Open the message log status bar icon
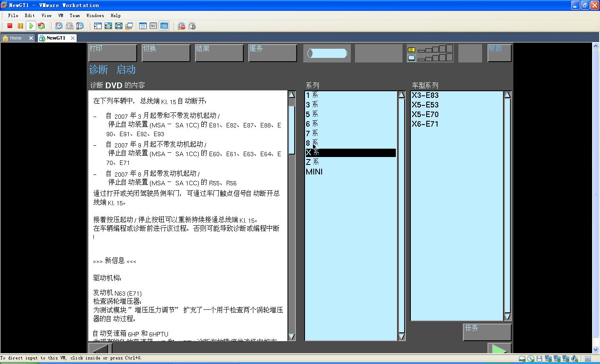Viewport: 600px width, 364px height. pos(588,359)
